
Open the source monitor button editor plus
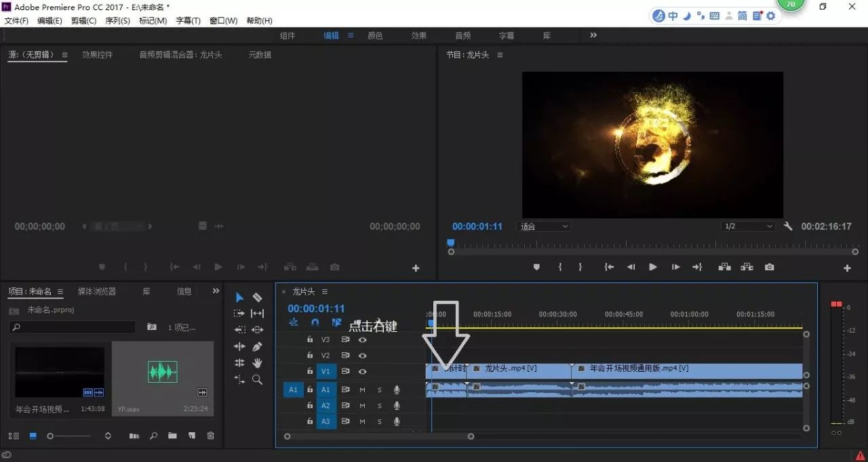pos(416,268)
